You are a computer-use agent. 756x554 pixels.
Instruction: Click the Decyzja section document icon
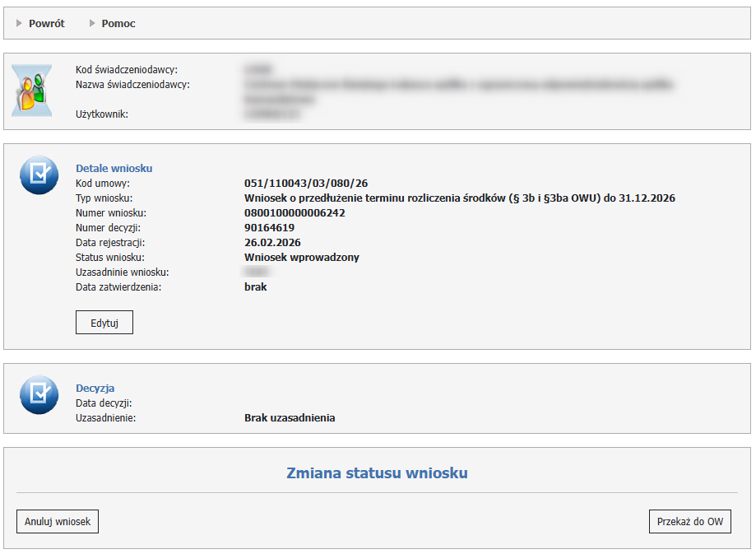click(x=39, y=394)
